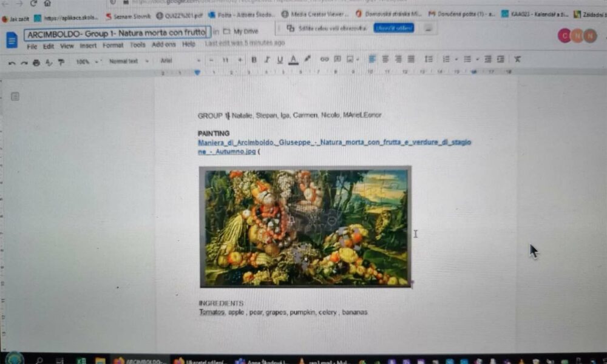Click the font size 11 field
607x364 pixels.
225,60
